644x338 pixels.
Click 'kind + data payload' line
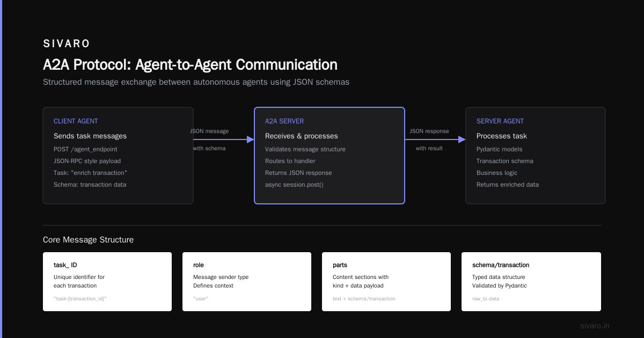[358, 285]
